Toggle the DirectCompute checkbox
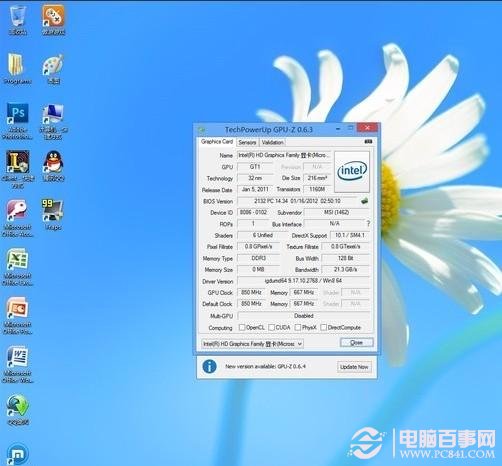Image resolution: width=502 pixels, height=466 pixels. click(323, 327)
